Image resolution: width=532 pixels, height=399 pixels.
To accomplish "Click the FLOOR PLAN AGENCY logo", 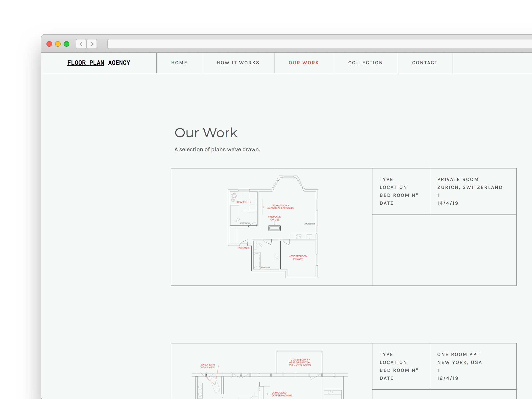I will (99, 63).
